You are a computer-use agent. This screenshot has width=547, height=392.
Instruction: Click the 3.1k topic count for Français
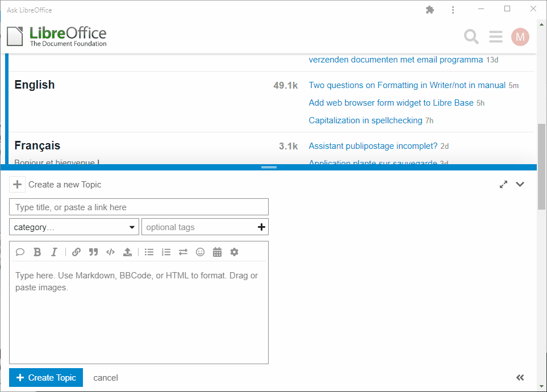[x=288, y=146]
